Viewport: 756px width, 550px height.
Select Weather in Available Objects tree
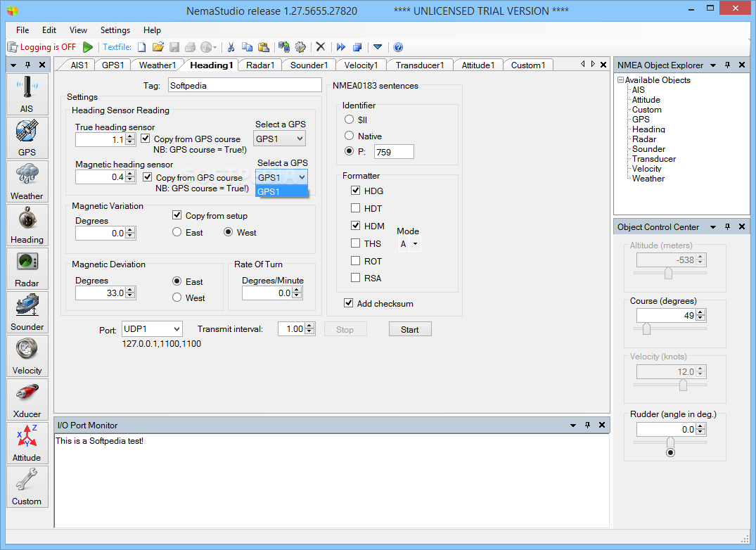point(648,179)
